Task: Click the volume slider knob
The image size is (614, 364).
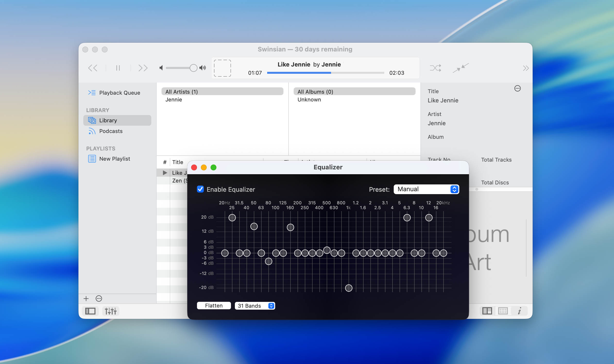Action: 194,68
